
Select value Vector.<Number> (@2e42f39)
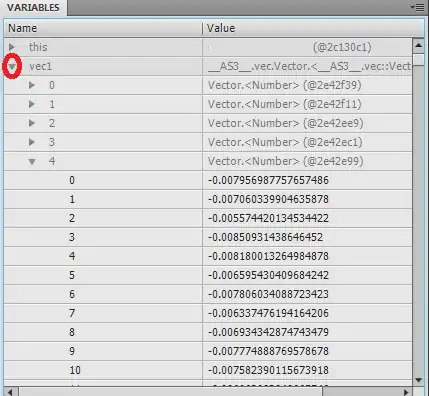285,85
